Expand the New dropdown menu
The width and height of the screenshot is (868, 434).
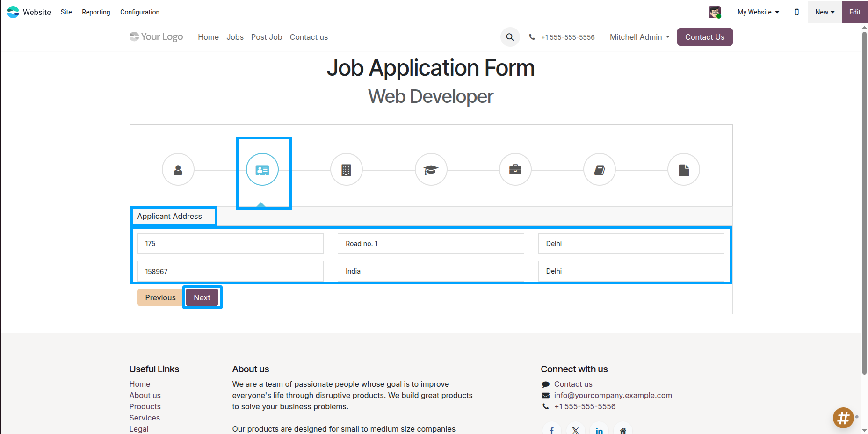(x=824, y=12)
